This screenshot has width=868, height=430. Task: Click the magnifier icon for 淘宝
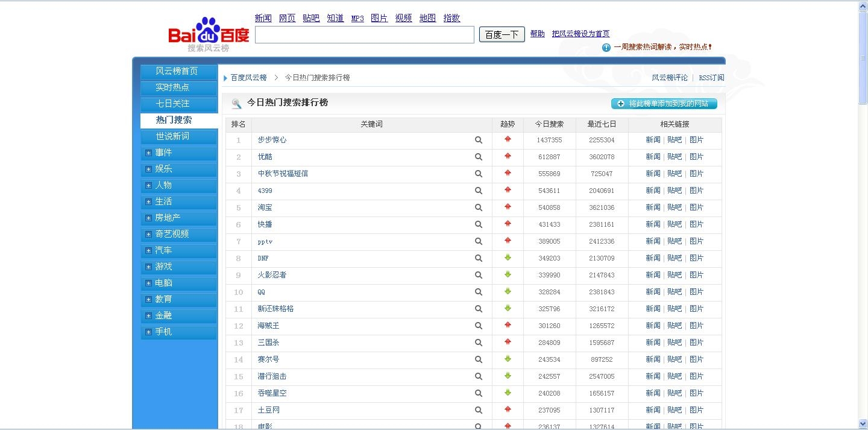point(479,207)
